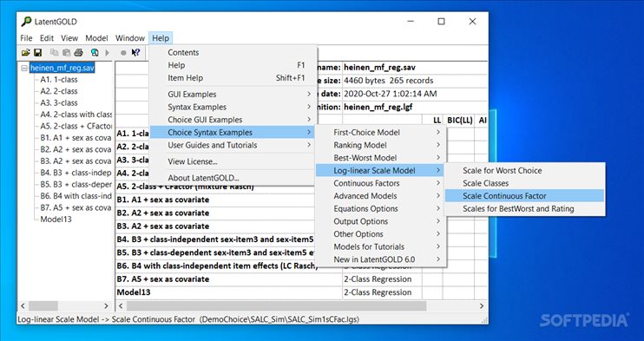Screen dimensions: 644x341
Task: Close the open Help menu
Action: 161,38
